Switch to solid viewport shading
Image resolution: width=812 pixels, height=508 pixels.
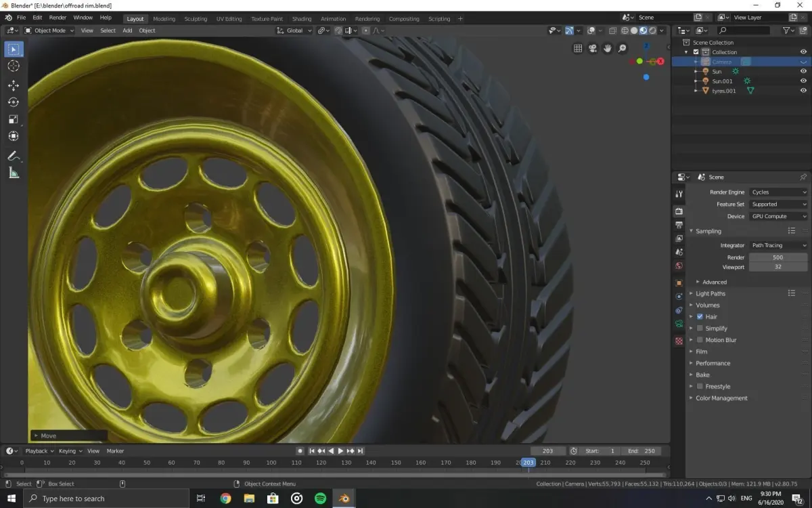click(634, 30)
